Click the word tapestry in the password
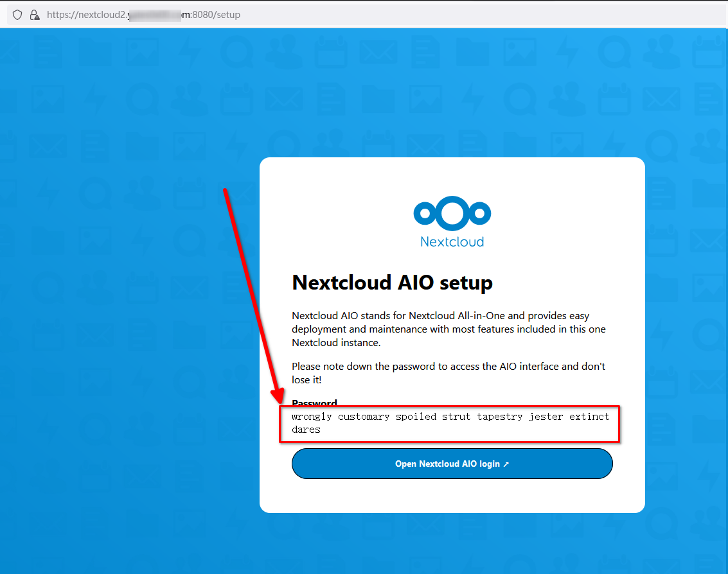 point(500,417)
